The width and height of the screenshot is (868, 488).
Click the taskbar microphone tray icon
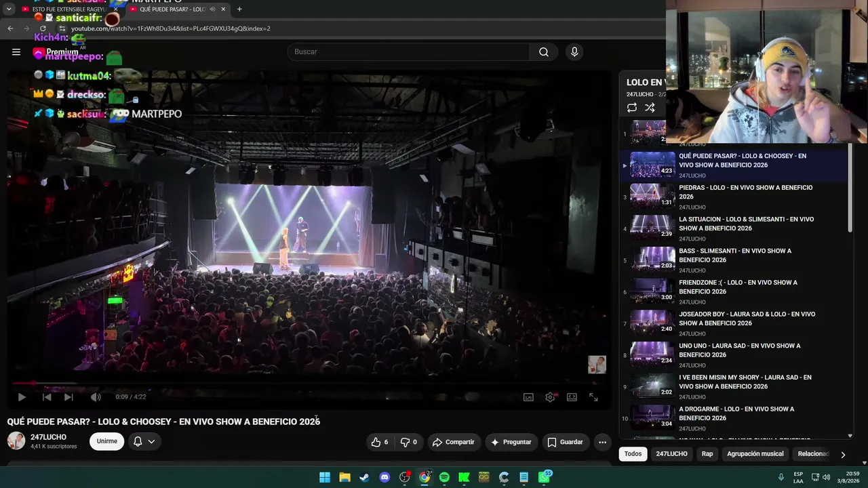tap(781, 477)
